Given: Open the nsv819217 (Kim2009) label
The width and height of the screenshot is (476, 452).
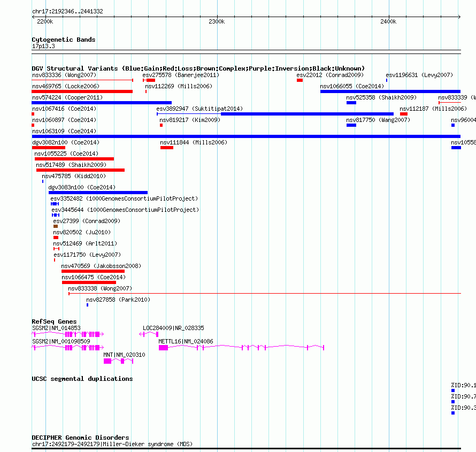Looking at the screenshot, I should point(190,120).
